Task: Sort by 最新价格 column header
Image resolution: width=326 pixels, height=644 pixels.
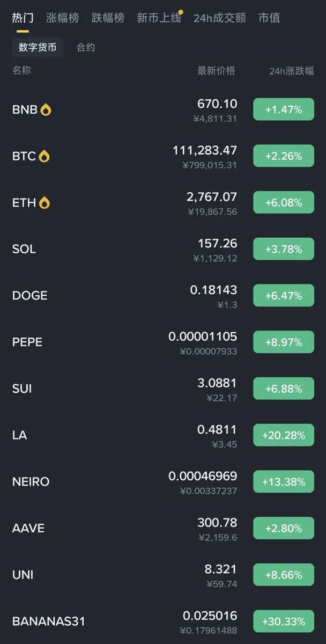Action: [x=216, y=71]
